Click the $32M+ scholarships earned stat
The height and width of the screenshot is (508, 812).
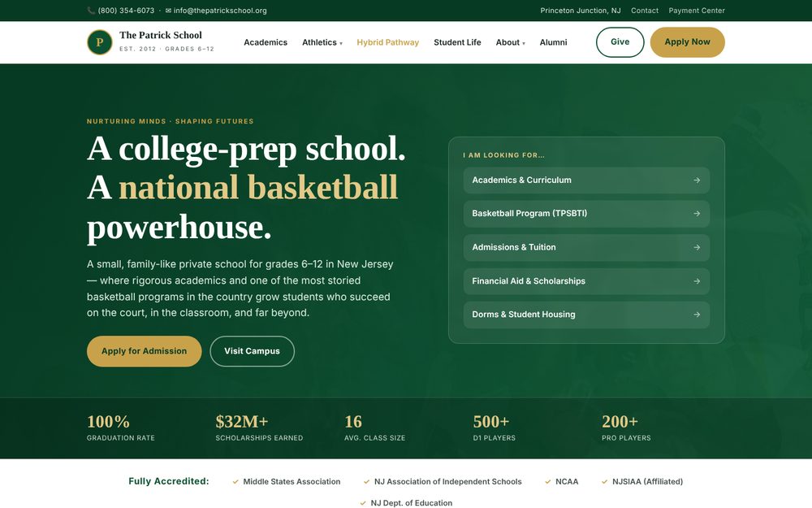260,428
